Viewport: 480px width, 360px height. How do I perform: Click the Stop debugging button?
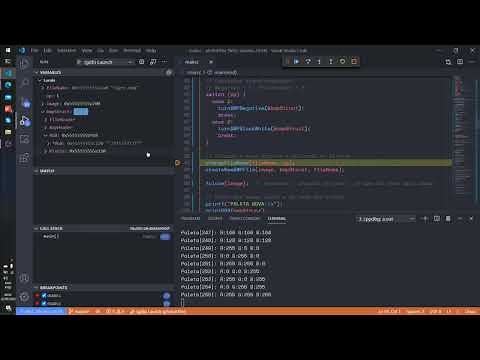[354, 61]
